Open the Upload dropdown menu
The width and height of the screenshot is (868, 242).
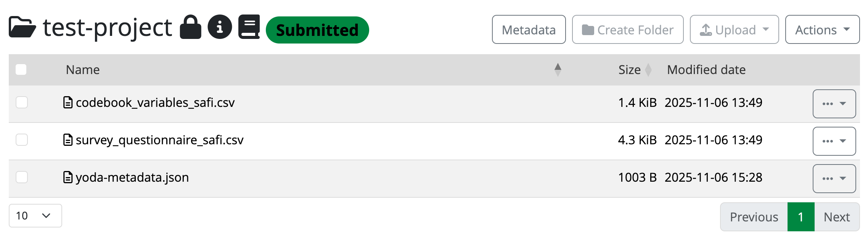(766, 29)
